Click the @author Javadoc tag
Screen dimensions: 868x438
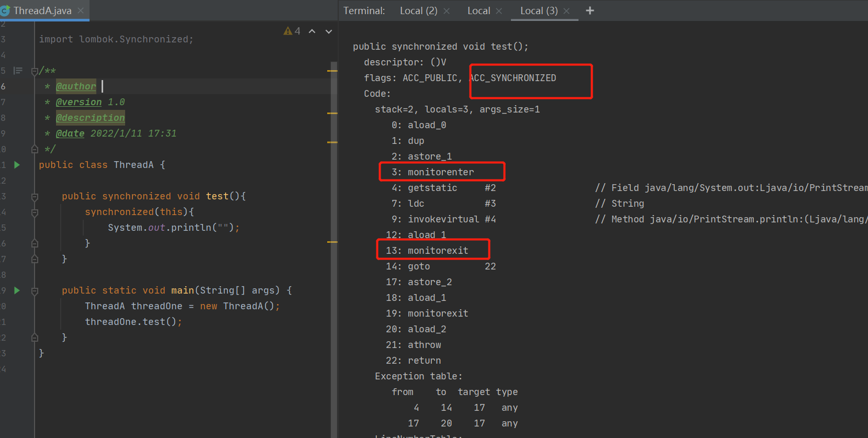76,86
